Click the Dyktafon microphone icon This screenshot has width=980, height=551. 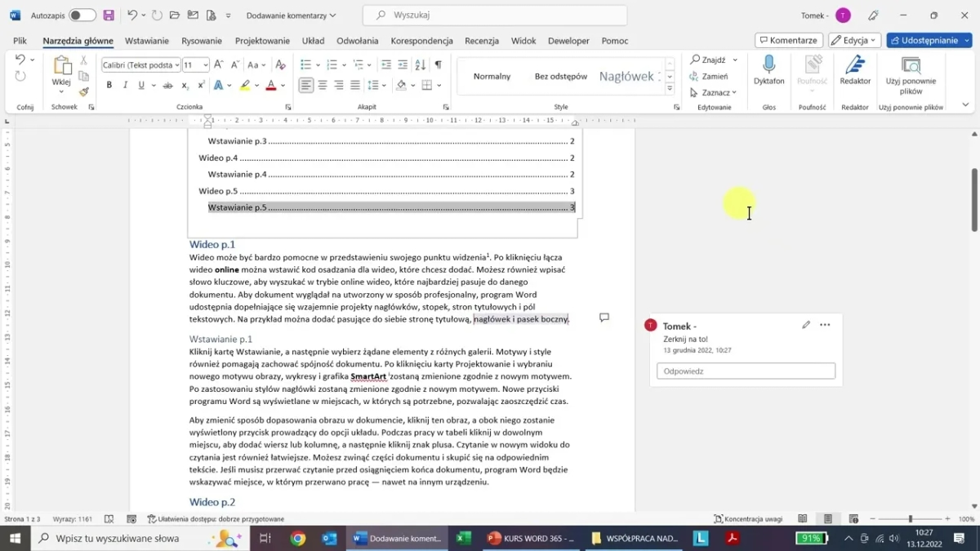pos(768,65)
